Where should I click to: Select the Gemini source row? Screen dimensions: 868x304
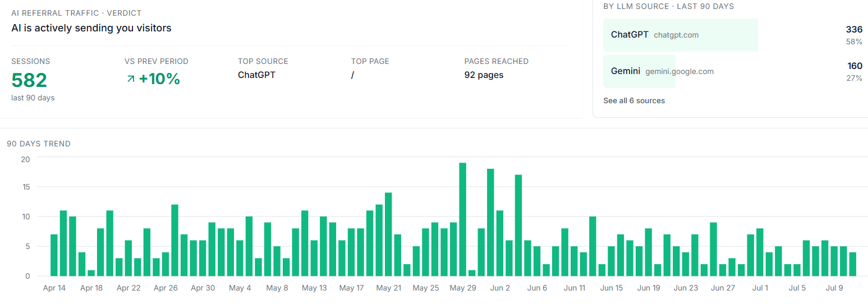click(733, 71)
